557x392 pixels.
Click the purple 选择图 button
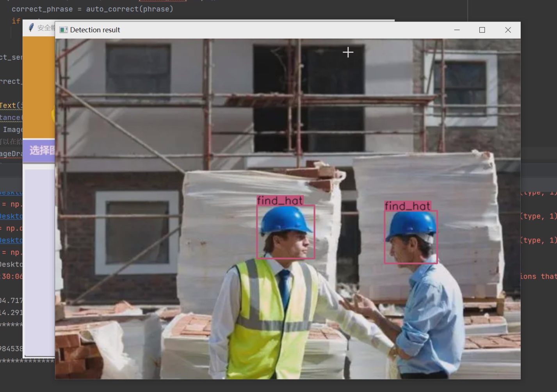(39, 150)
